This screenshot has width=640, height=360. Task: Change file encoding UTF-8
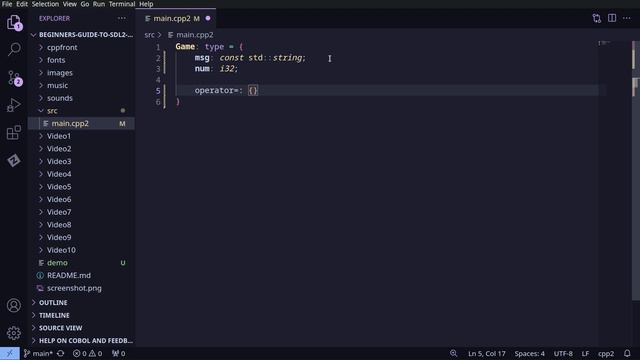[563, 353]
